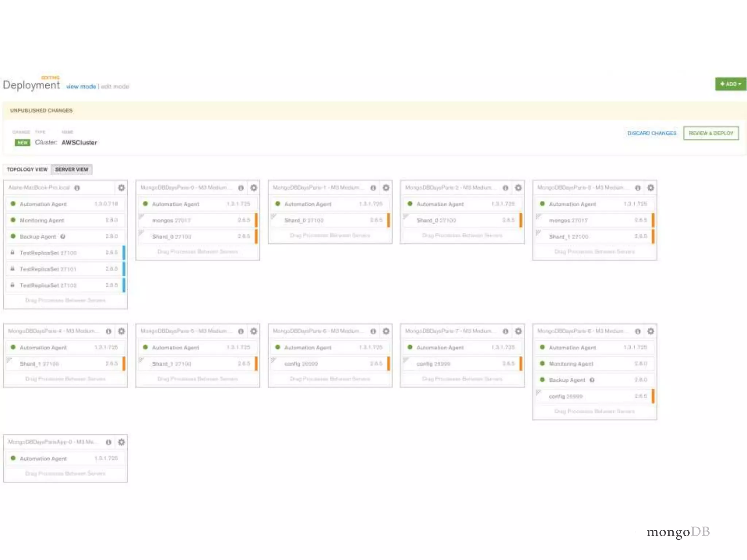Click Review & Deploy button

click(711, 133)
